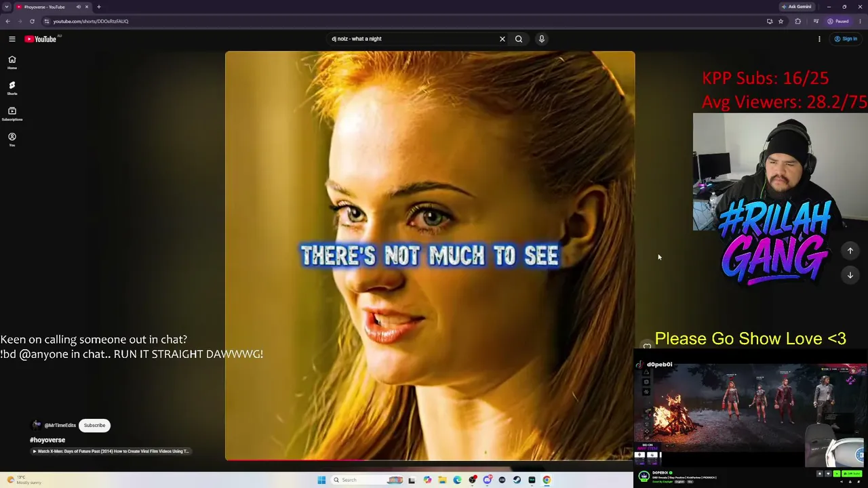This screenshot has width=868, height=488.
Task: Switch to Google Chrome in the taskbar
Action: click(547, 480)
